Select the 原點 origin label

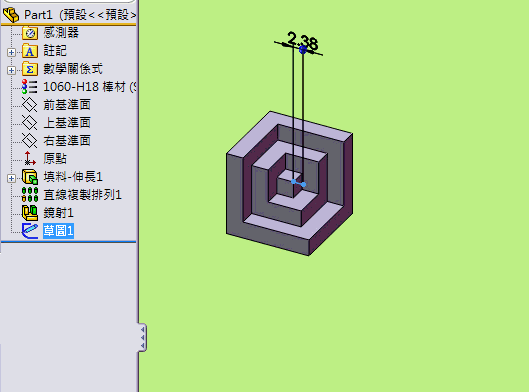[55, 159]
